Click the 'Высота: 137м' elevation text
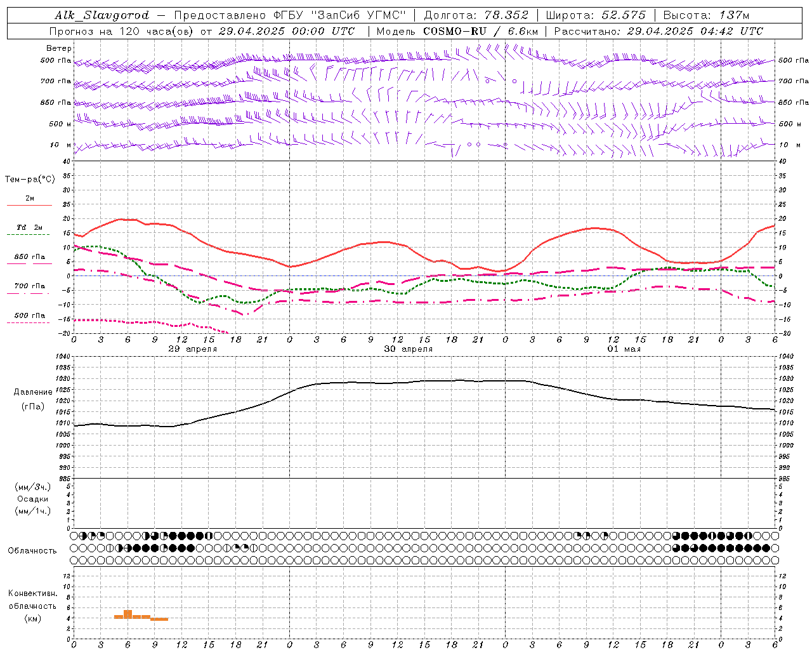812x650 pixels. point(706,15)
